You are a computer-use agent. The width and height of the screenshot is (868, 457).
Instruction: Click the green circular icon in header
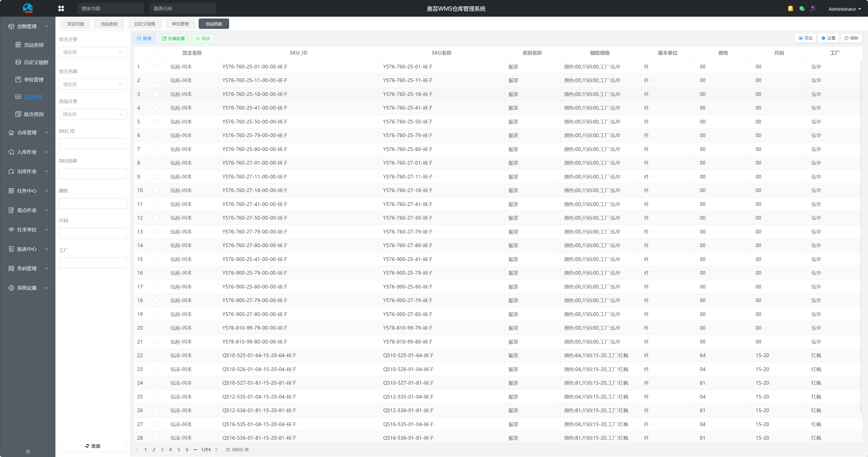[802, 8]
